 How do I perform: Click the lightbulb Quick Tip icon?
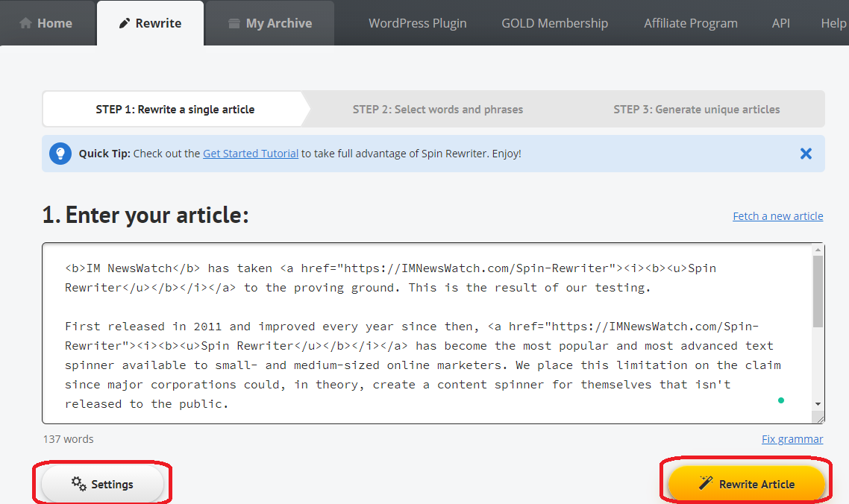pyautogui.click(x=60, y=154)
